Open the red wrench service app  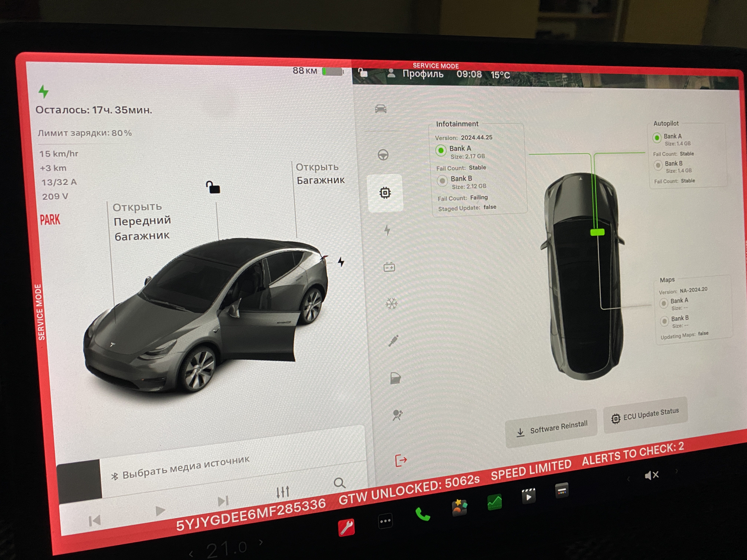tap(346, 527)
